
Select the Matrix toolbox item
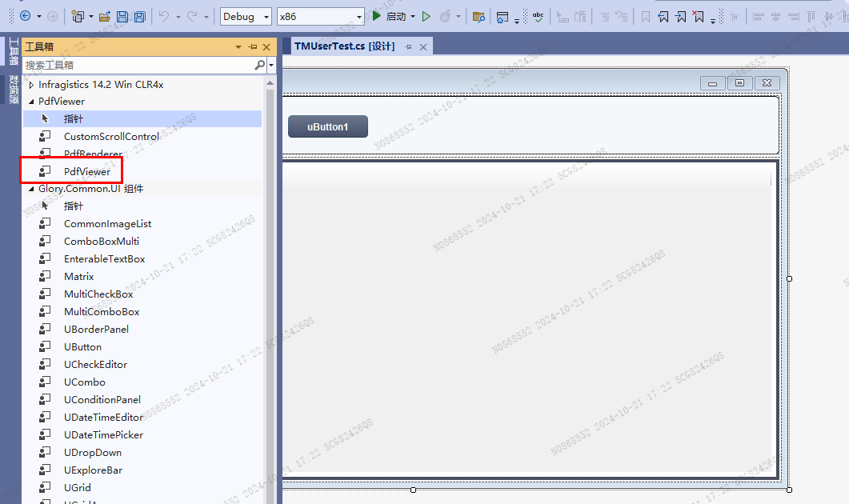[x=142, y=277]
